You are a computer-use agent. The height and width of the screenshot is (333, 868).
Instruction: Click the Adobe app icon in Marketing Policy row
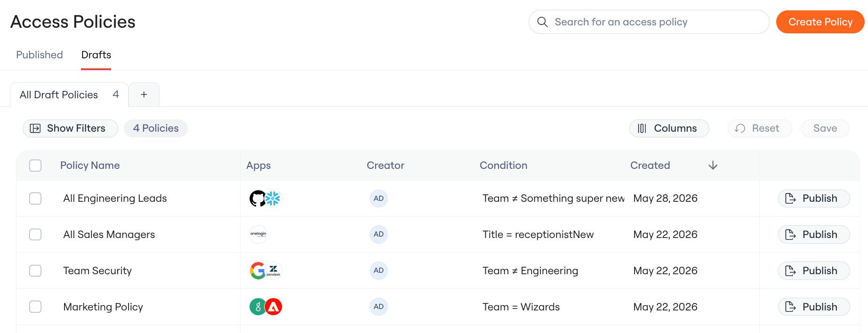pyautogui.click(x=273, y=307)
